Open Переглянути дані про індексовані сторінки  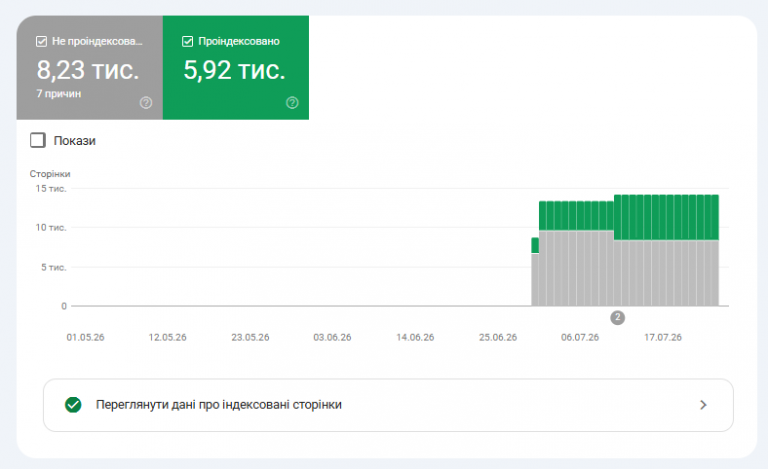click(x=388, y=405)
